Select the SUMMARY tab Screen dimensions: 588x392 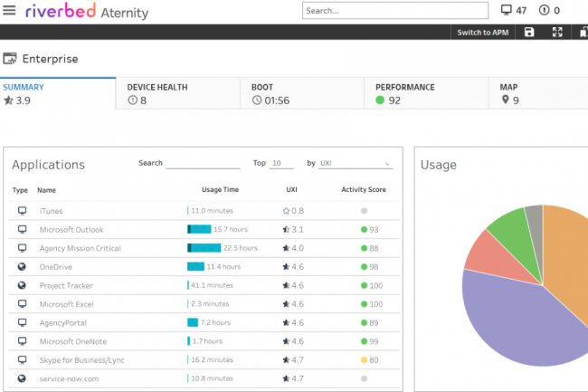point(58,93)
